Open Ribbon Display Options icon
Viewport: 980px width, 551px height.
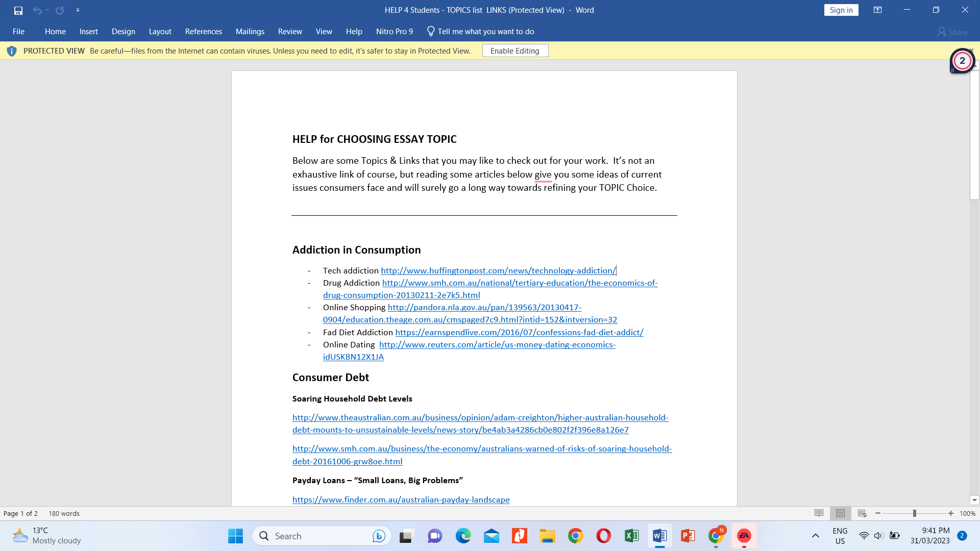click(877, 10)
